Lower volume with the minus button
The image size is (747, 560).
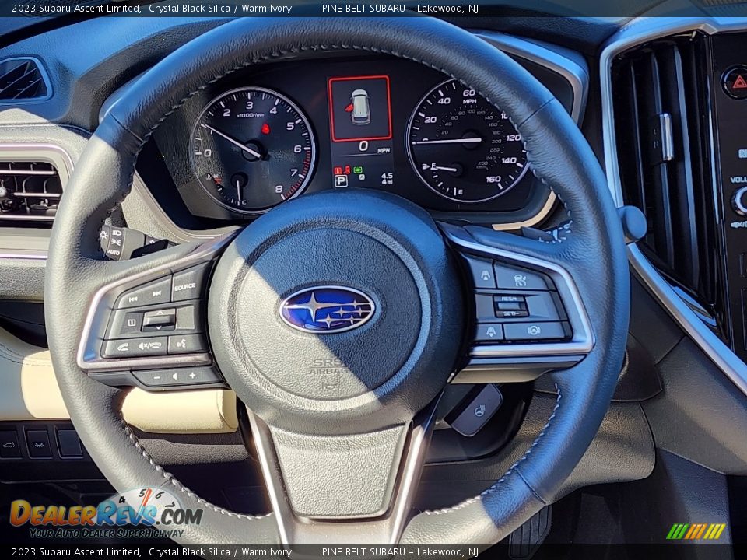tap(156, 377)
